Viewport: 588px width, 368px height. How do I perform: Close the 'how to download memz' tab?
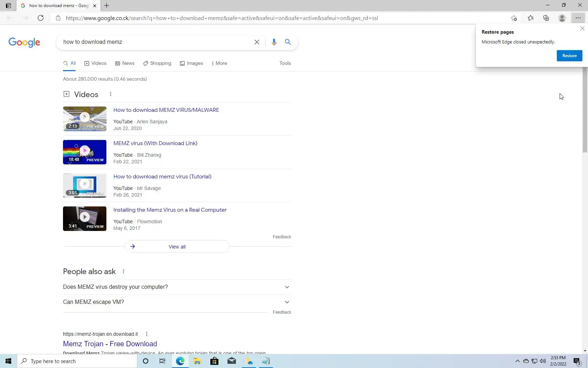click(x=94, y=6)
